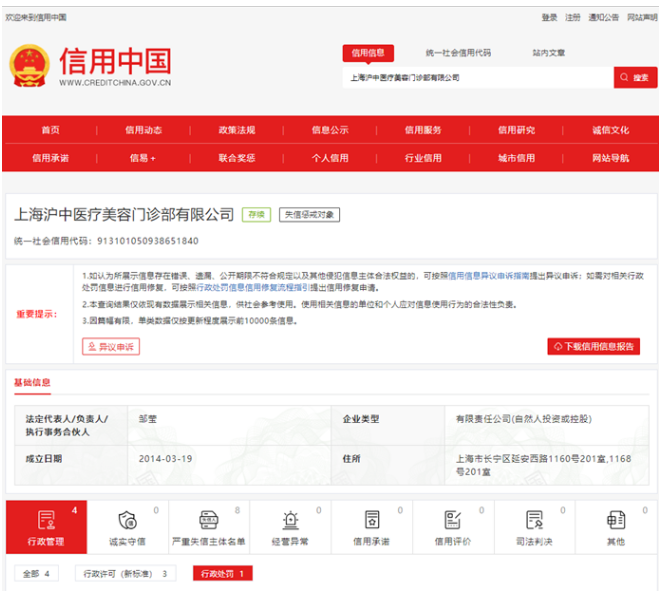Viewport: 662px width, 595px height.
Task: Open 政策法规 navigation menu item
Action: [x=237, y=130]
